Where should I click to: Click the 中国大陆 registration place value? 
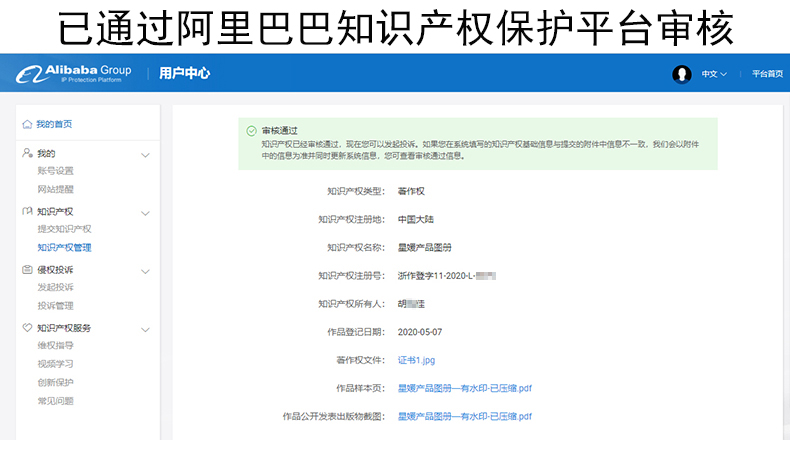(416, 220)
